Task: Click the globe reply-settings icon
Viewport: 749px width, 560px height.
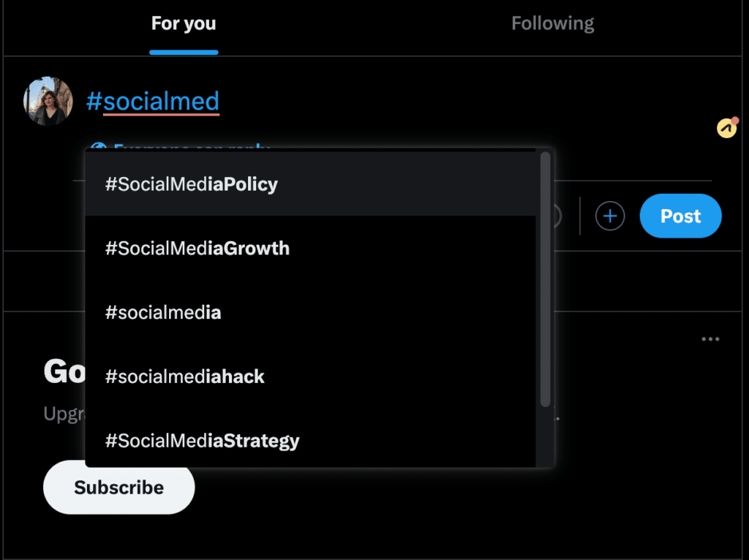Action: [x=99, y=145]
